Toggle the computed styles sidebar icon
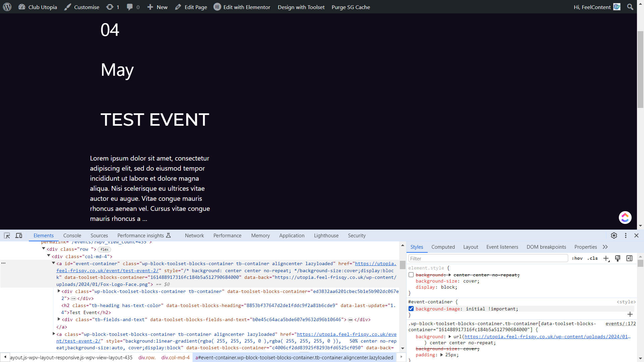This screenshot has width=644, height=362. 630,258
